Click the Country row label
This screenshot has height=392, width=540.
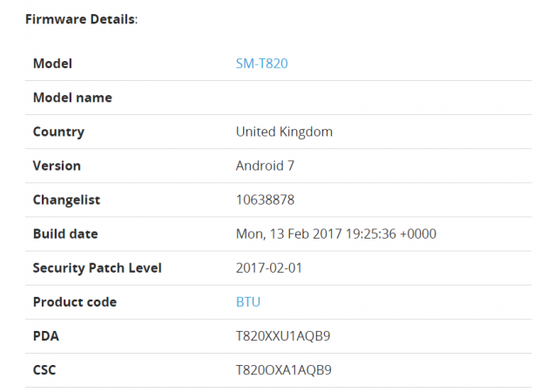pos(58,132)
